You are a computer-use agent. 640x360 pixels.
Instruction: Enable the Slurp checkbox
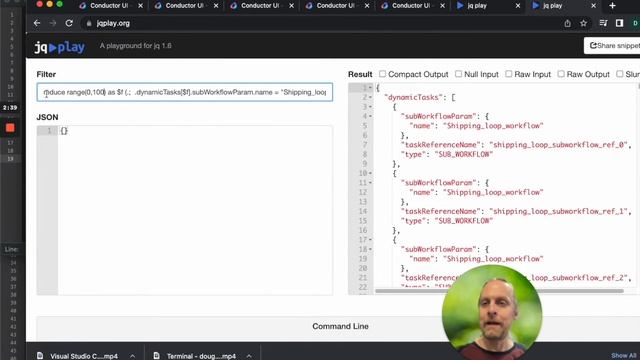click(x=620, y=74)
